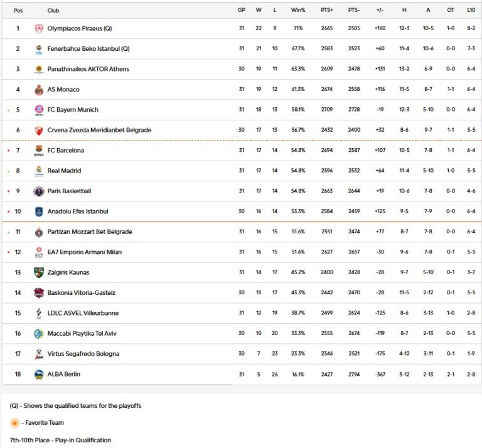Open Panathinaikos AKTOR Athens team page
The width and height of the screenshot is (482, 448).
[x=88, y=69]
